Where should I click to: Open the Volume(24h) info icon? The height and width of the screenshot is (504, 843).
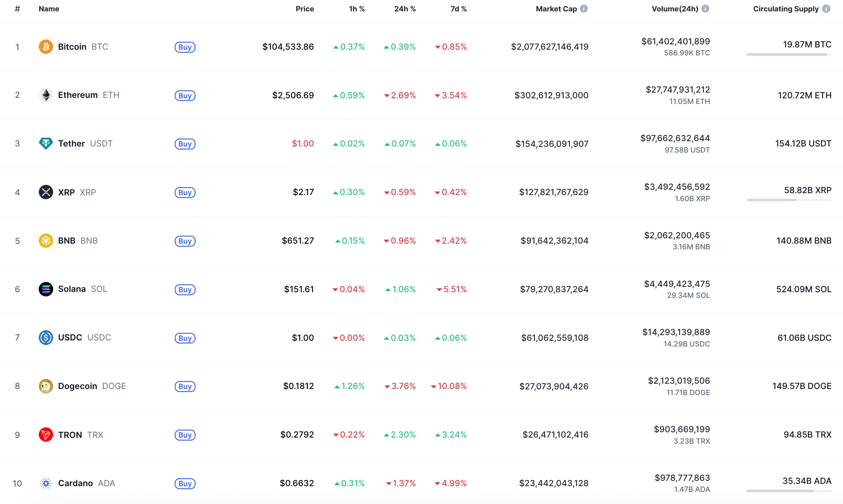(x=705, y=8)
